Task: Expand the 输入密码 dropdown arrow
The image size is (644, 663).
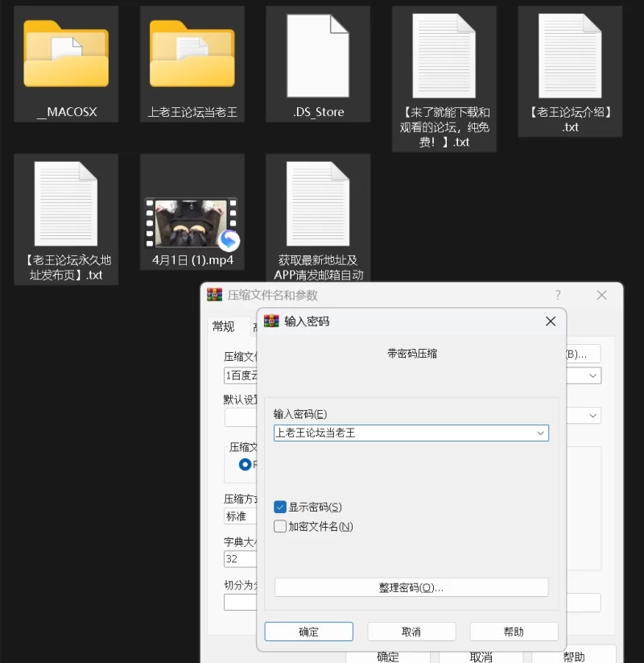Action: (x=541, y=433)
